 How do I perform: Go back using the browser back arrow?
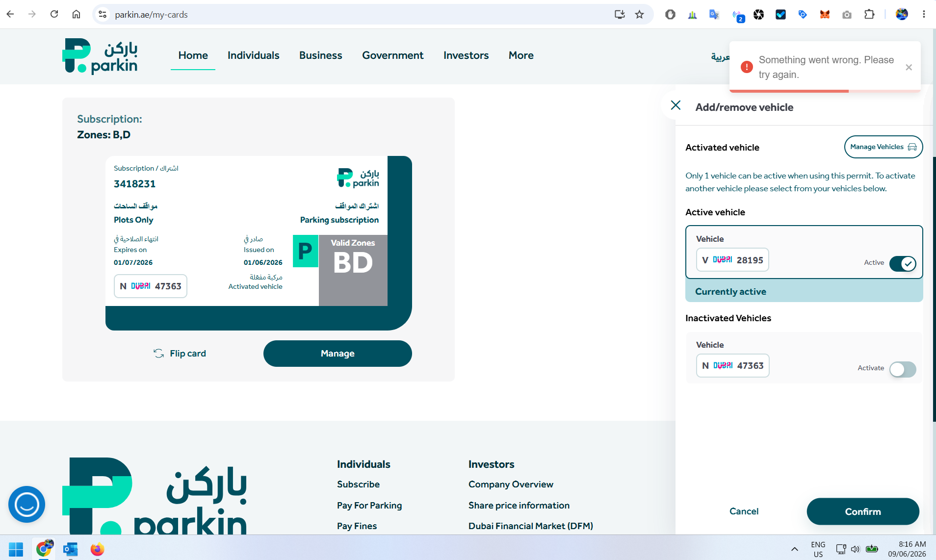10,14
